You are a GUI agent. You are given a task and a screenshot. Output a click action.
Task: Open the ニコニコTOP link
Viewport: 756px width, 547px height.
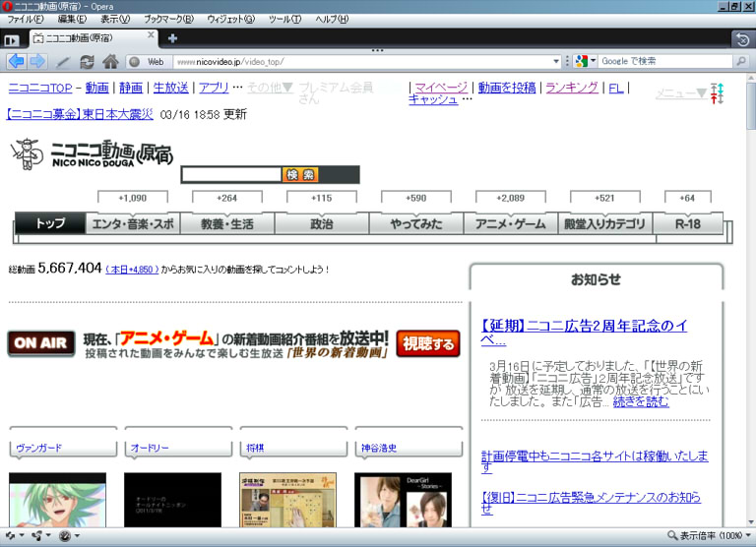[x=40, y=88]
